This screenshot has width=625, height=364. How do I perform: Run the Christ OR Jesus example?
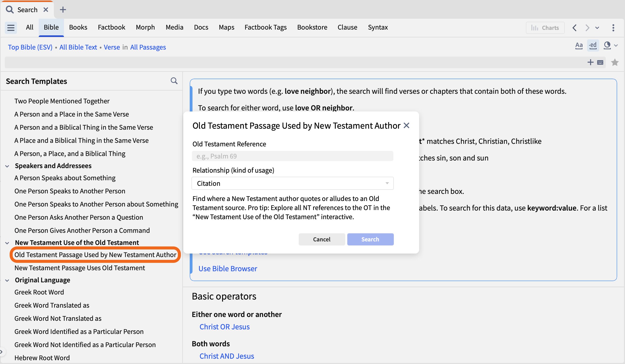tap(225, 327)
